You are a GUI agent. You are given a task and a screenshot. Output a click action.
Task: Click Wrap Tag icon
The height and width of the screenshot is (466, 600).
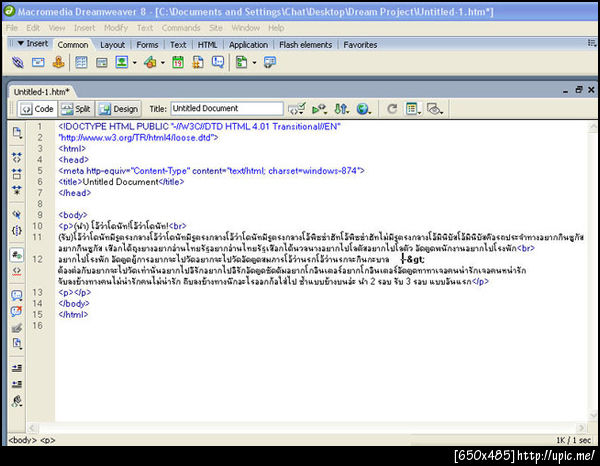coord(17,328)
